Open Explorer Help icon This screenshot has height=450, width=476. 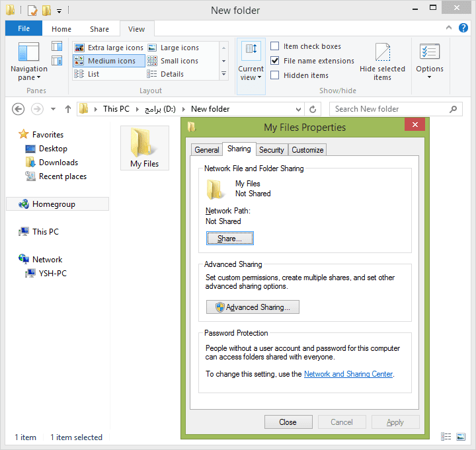click(463, 28)
